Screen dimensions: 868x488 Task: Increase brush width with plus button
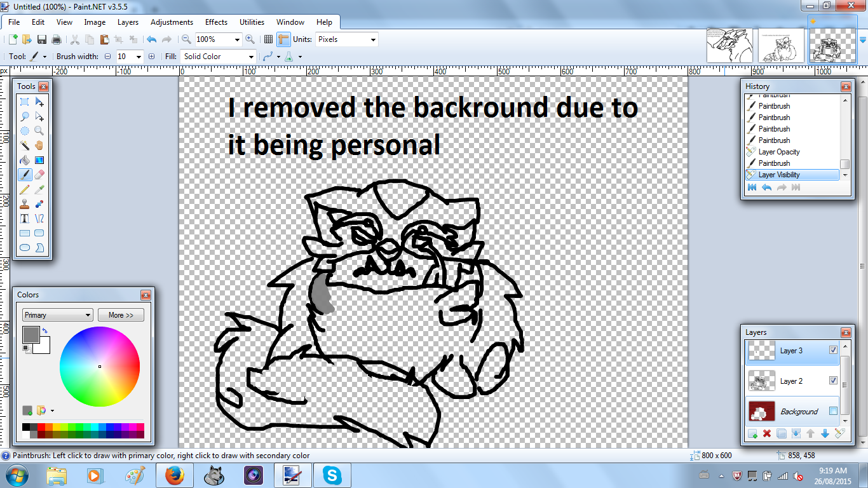point(151,57)
